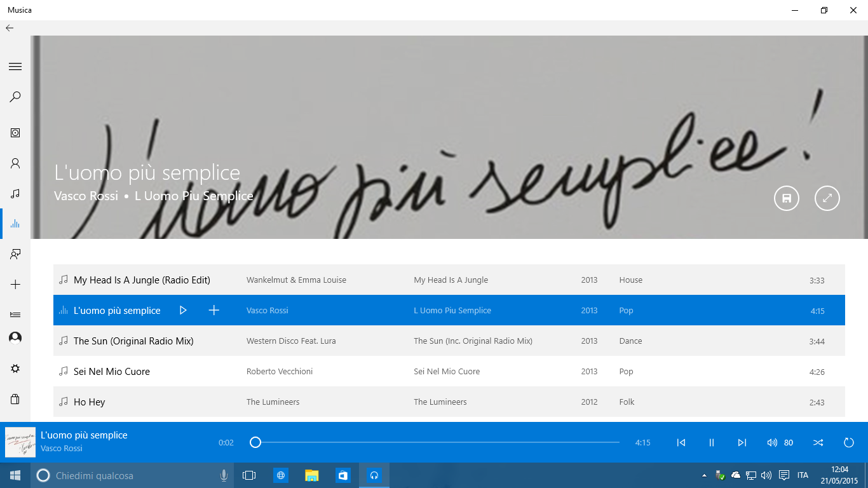This screenshot has height=488, width=868.
Task: Show hidden system tray icons
Action: 704,475
